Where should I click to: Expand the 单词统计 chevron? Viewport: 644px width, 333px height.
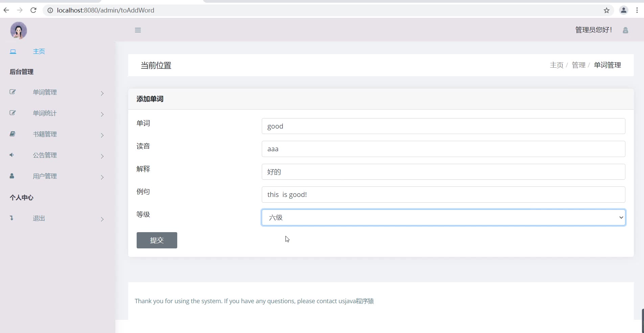(102, 114)
